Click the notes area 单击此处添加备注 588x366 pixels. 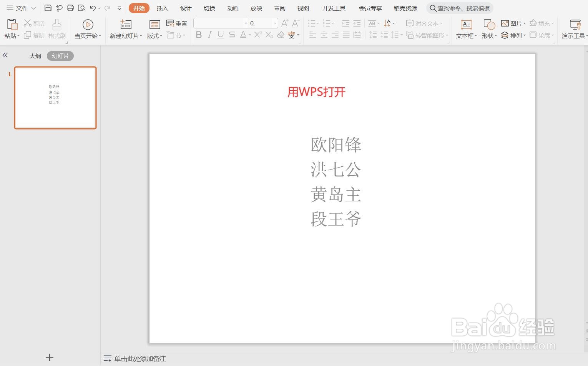(140, 359)
